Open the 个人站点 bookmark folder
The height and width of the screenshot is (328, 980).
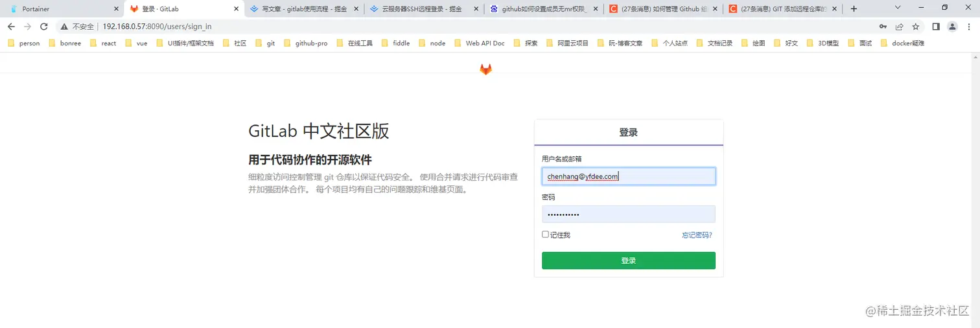coord(669,43)
